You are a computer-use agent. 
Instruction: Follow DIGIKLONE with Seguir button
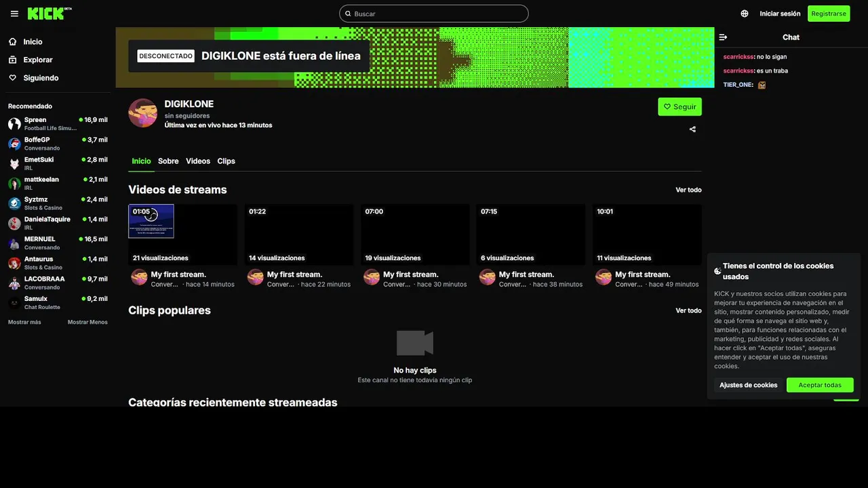coord(679,106)
